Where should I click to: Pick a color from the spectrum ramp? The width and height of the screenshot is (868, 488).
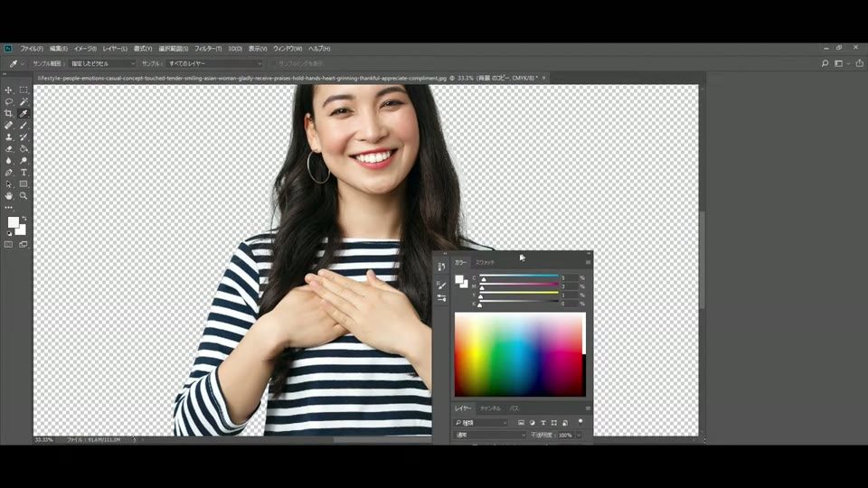(519, 354)
